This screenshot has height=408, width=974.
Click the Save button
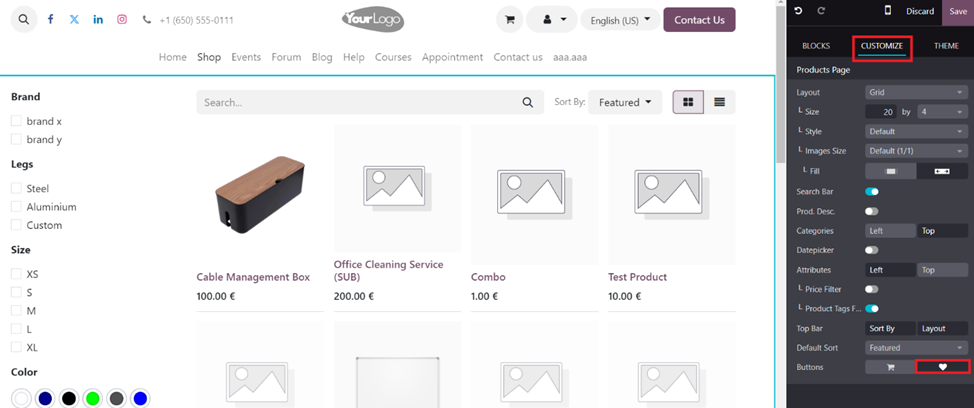coord(958,11)
